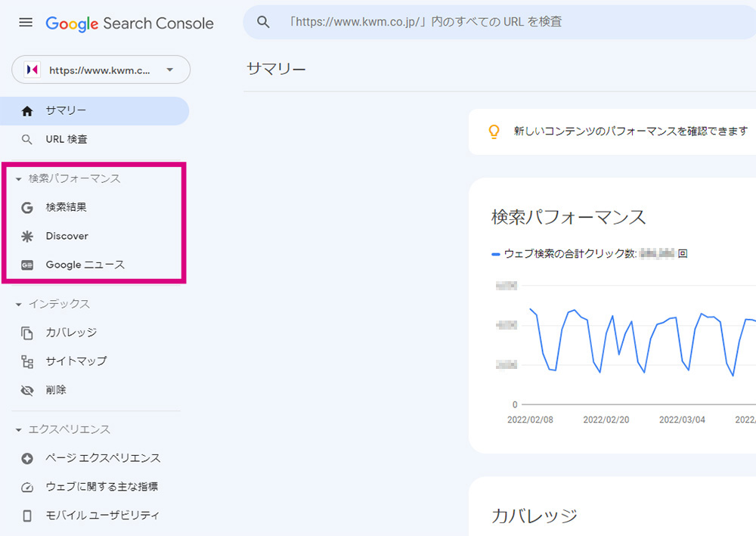
Task: Click the blue line in performance chart
Action: pyautogui.click(x=643, y=342)
